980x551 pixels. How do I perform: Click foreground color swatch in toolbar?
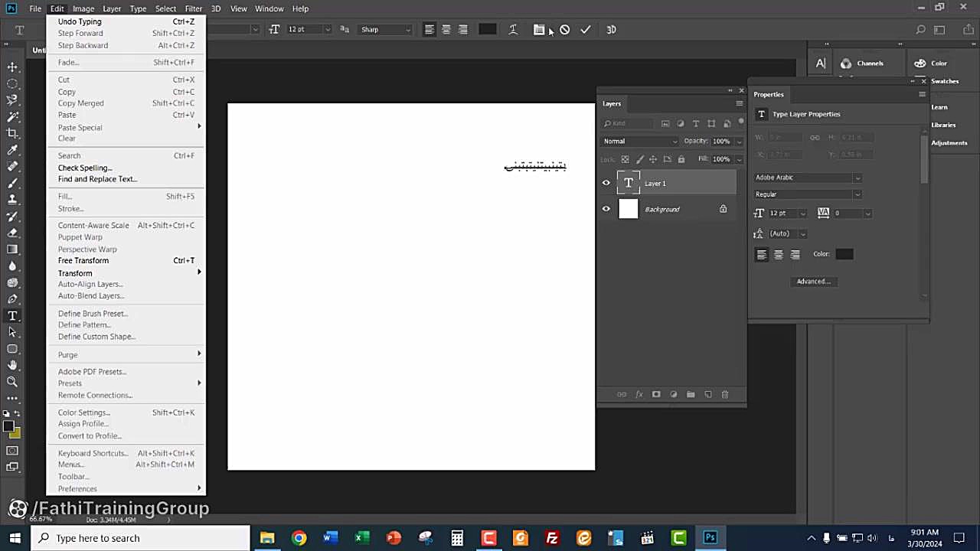coord(8,428)
